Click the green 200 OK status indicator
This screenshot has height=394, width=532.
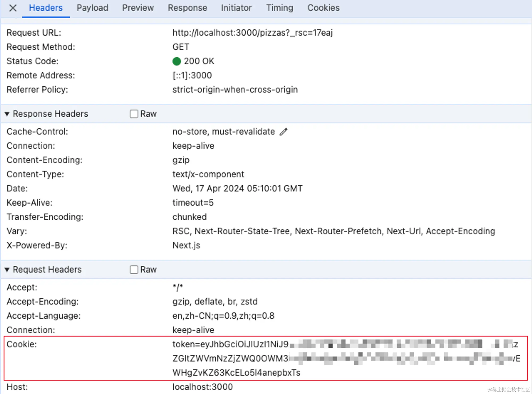177,61
